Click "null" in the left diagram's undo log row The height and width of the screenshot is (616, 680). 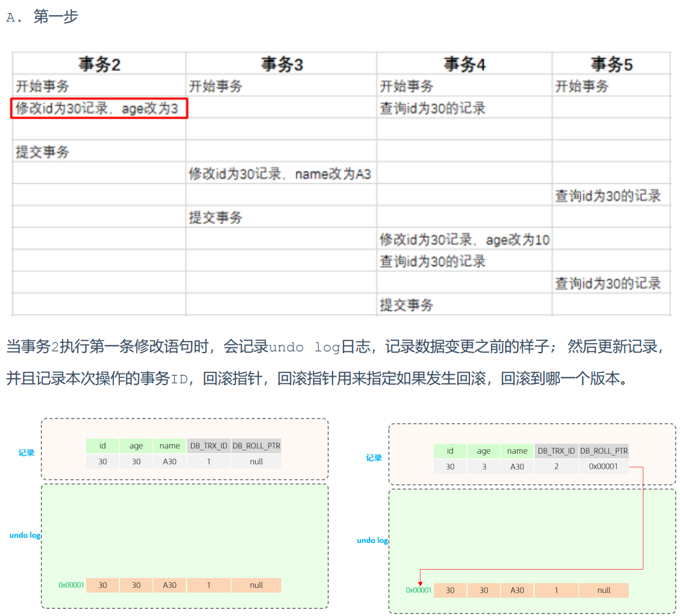coord(256,585)
